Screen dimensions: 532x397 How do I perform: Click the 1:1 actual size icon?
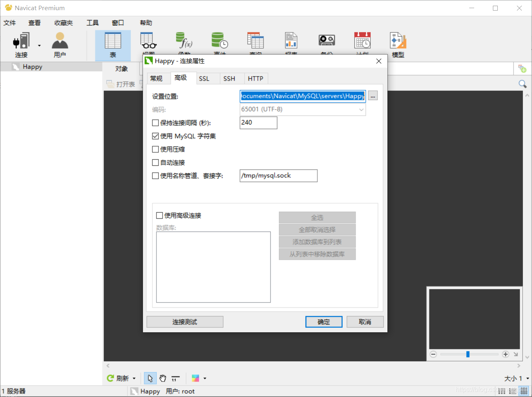[x=175, y=378]
